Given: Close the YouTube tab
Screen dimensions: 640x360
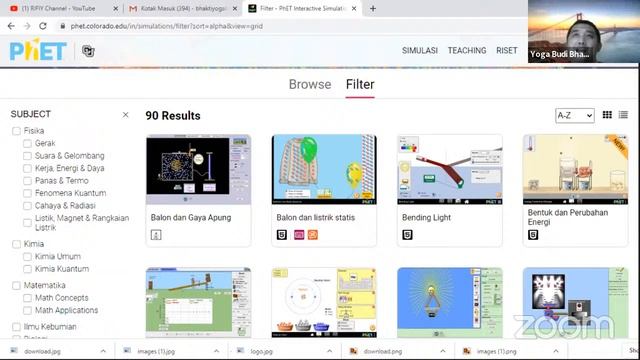Looking at the screenshot, I should (116, 8).
